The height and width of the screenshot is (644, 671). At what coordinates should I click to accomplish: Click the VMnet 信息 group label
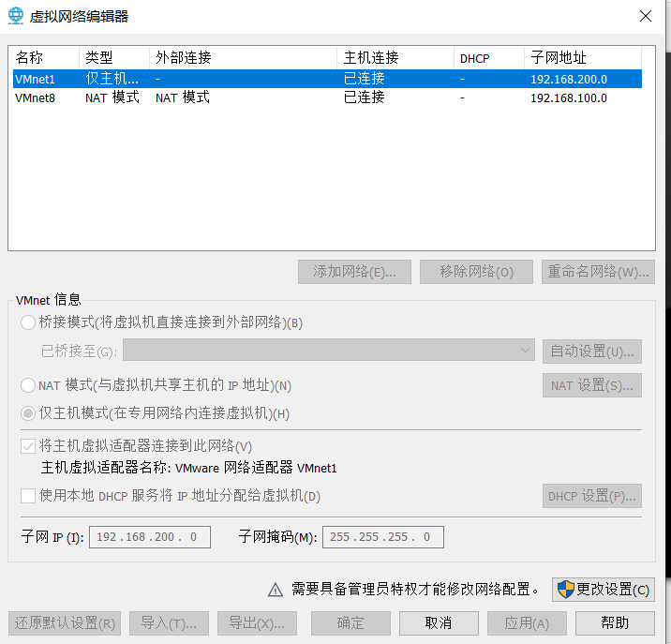point(49,300)
